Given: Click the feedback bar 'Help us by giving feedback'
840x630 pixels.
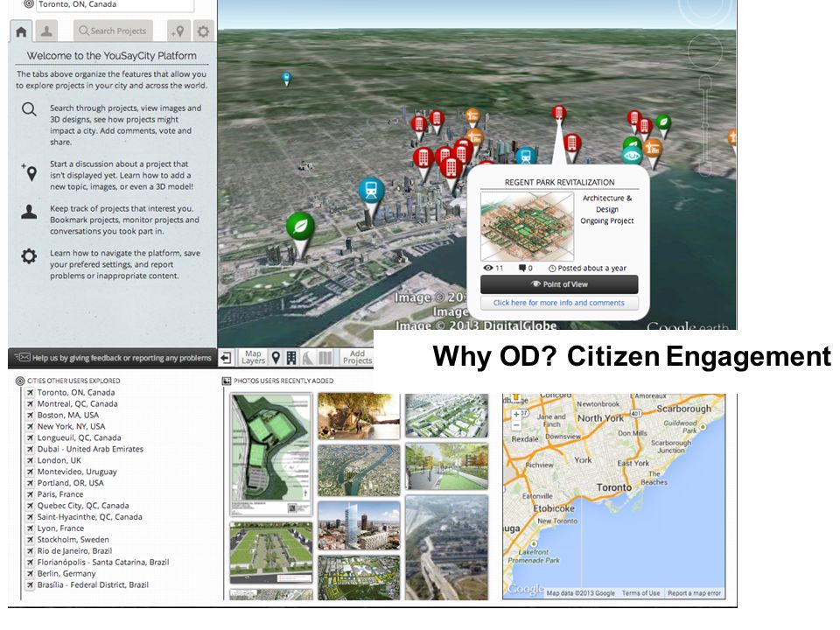Looking at the screenshot, I should click(113, 358).
